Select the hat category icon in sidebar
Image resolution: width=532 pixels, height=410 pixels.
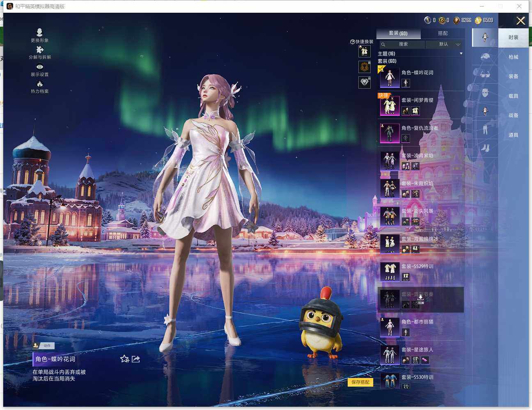click(x=485, y=57)
